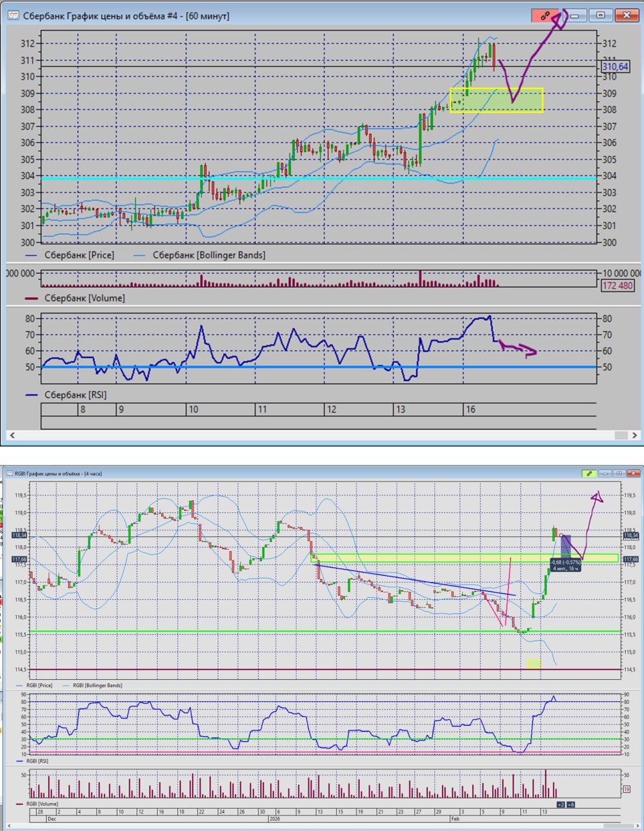Click the green chain-link icon in RGBI window
This screenshot has height=831, width=644.
(589, 473)
